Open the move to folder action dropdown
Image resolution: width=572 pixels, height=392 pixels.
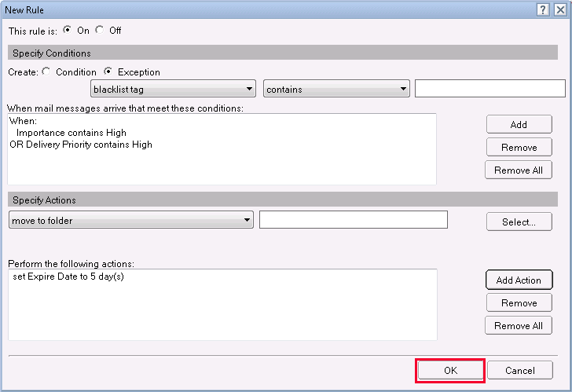[130, 221]
